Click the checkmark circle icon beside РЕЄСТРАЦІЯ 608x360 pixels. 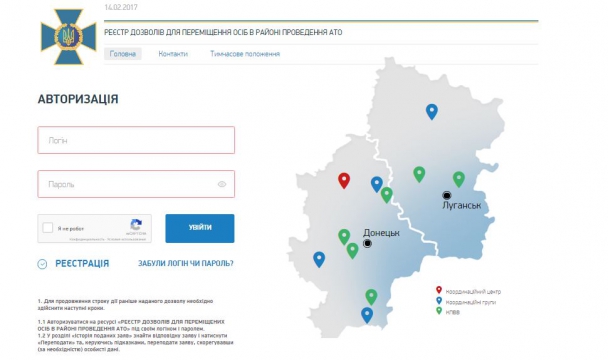42,264
